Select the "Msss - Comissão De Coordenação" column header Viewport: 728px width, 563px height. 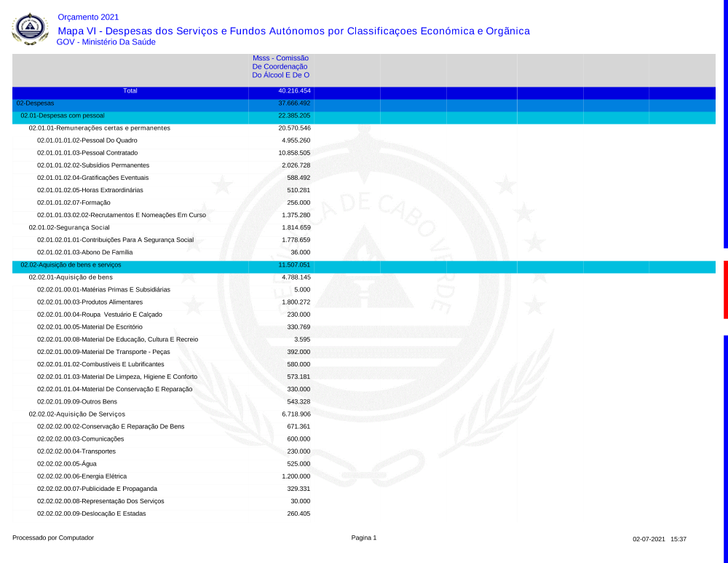280,66
